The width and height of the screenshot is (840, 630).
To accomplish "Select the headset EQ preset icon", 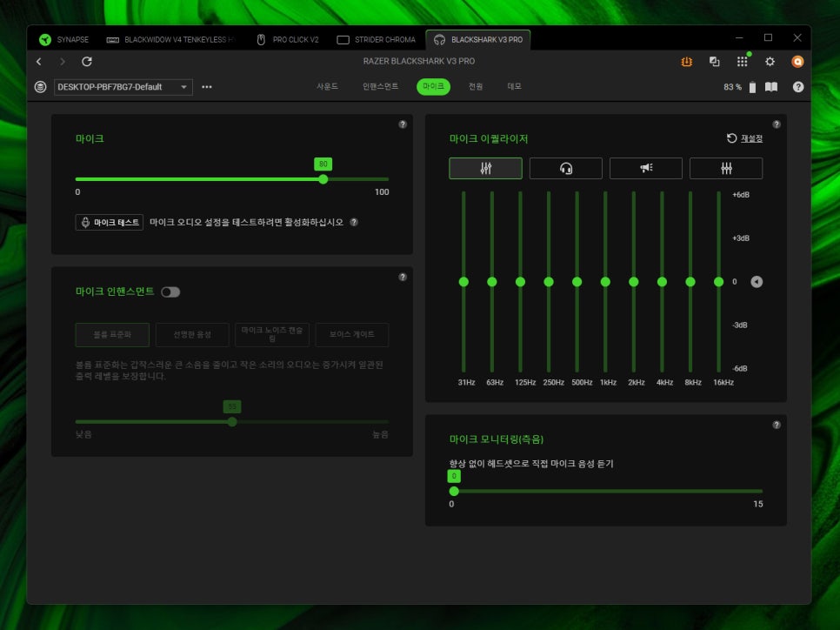I will (565, 169).
